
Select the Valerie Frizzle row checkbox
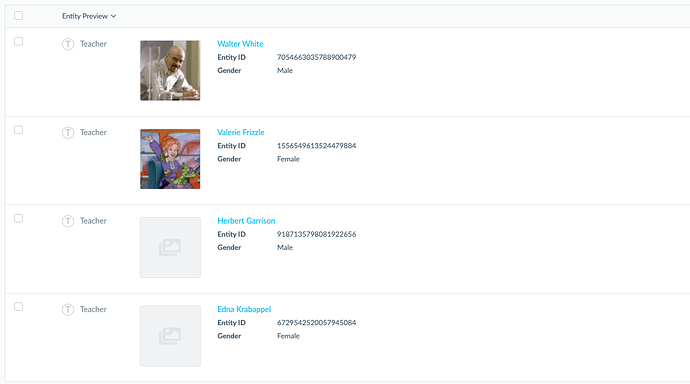tap(18, 130)
